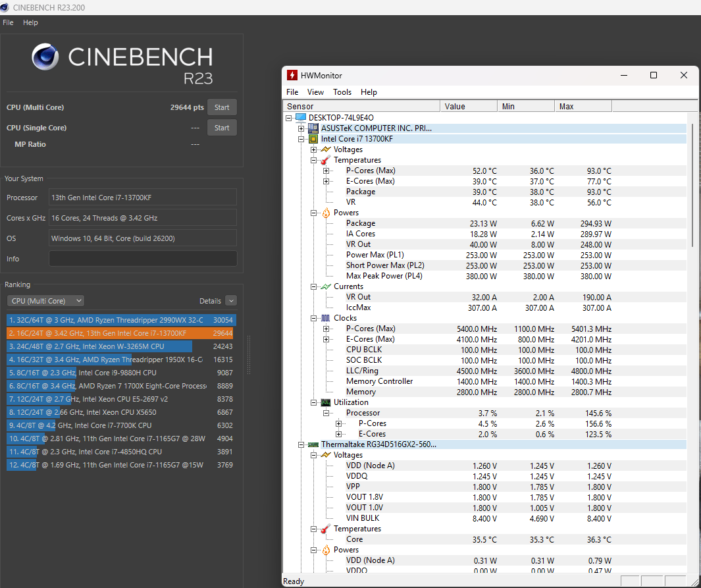Expand the CPU Voltages node
This screenshot has width=701, height=588.
314,149
